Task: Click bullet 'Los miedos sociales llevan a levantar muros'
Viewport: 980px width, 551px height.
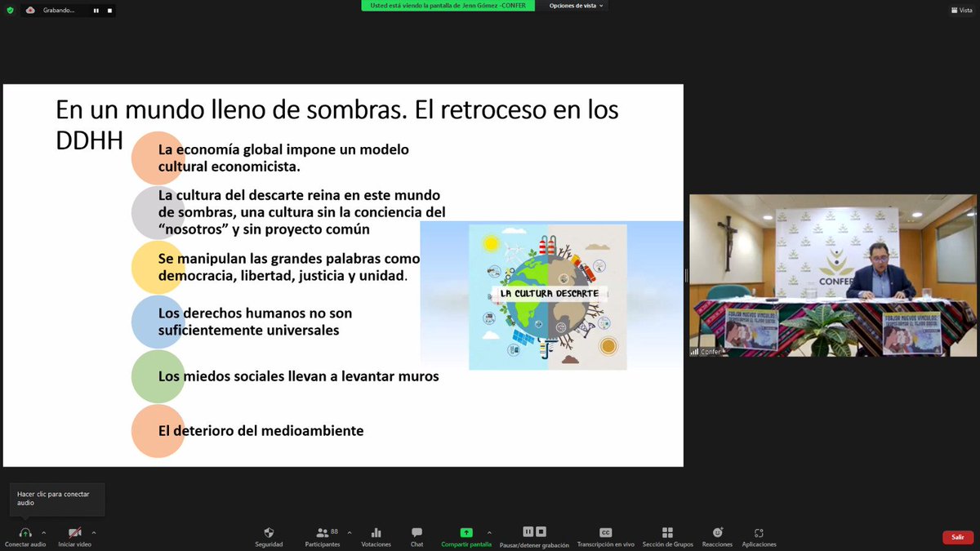Action: point(299,376)
